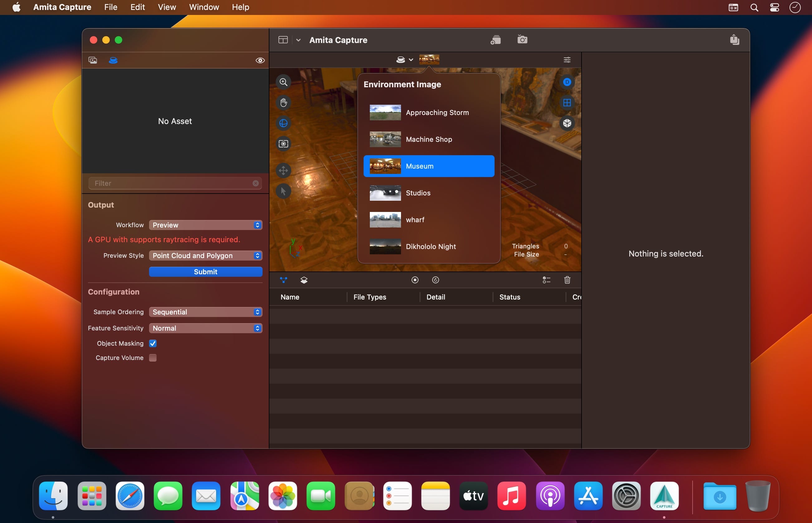The width and height of the screenshot is (812, 523).
Task: Expand the layout chevron next to sidebar icon
Action: (298, 40)
